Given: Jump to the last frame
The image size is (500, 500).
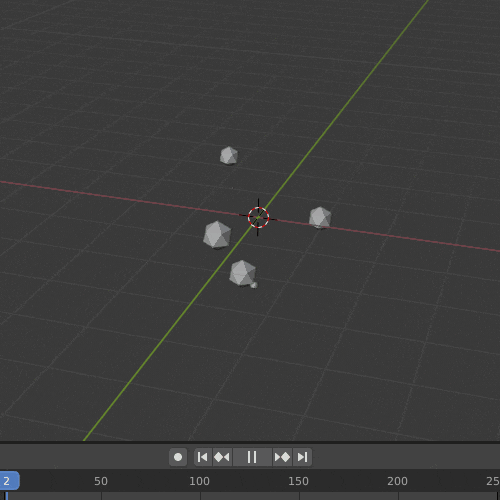Looking at the screenshot, I should 302,457.
